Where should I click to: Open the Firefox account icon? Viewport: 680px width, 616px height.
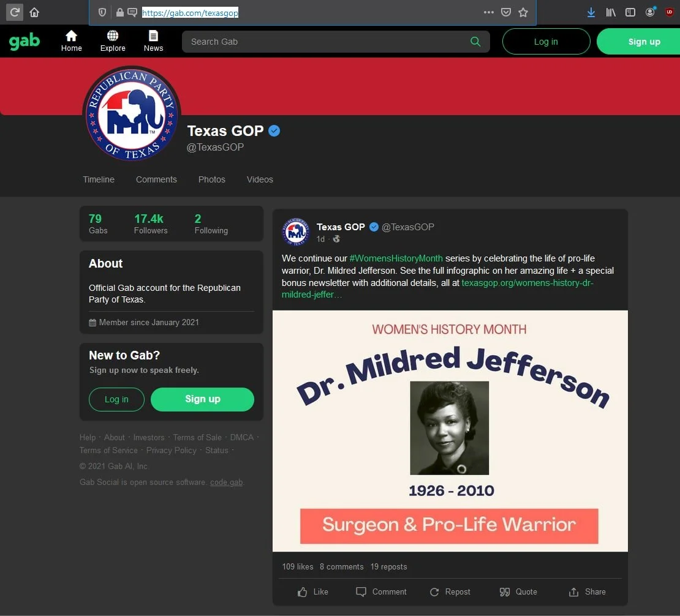[650, 12]
